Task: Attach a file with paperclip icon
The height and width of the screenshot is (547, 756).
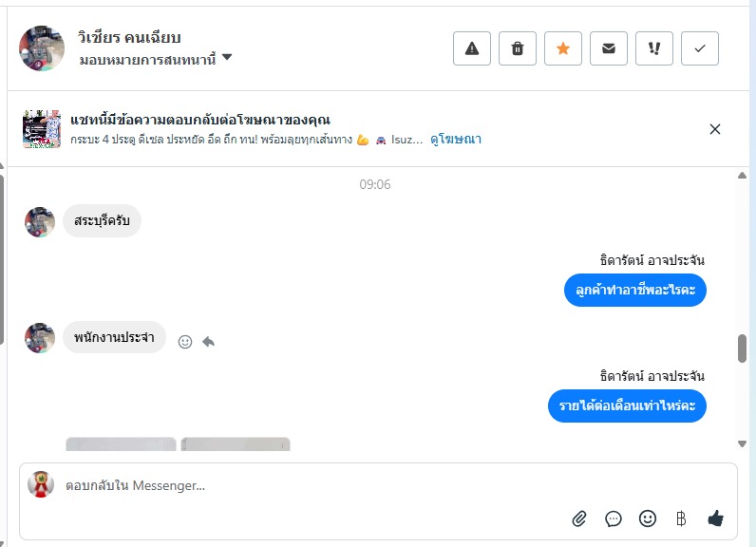Action: (x=579, y=519)
